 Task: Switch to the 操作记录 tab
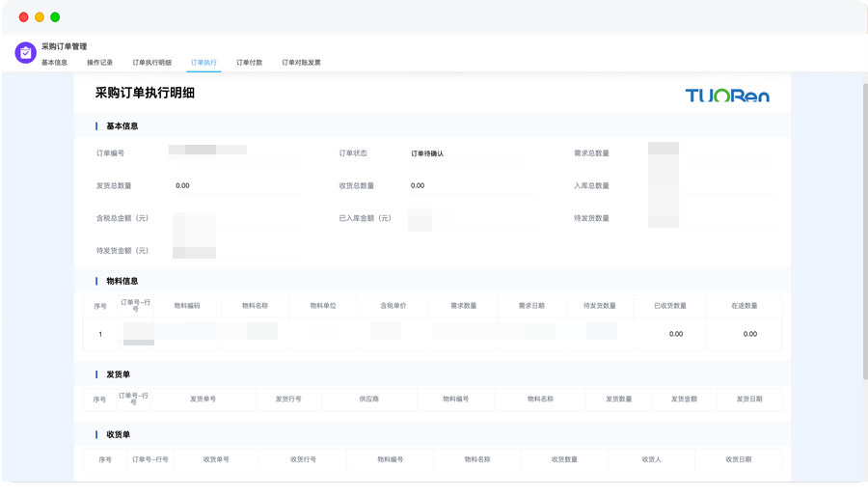point(99,63)
